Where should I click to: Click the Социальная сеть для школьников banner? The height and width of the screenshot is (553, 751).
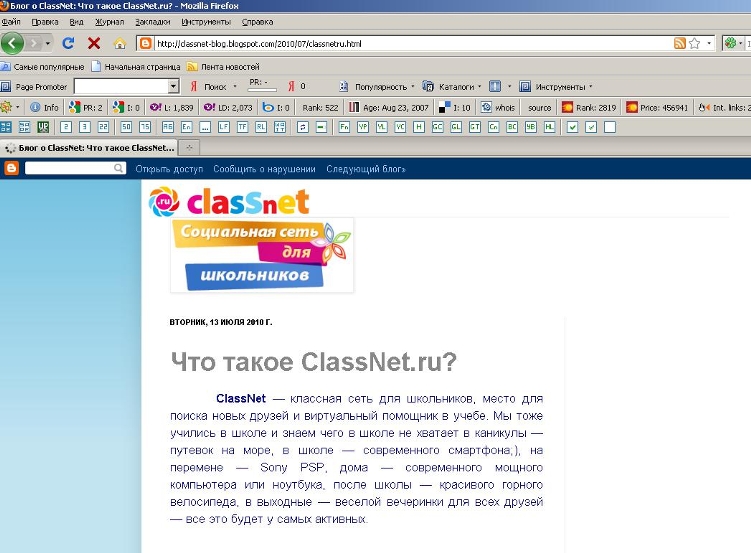262,255
